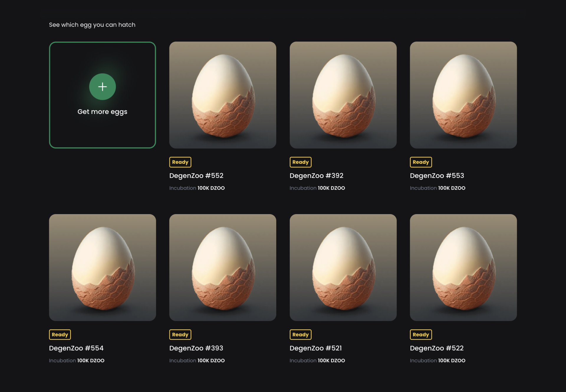This screenshot has width=566, height=392.
Task: Select the DegenZoo #393 egg image
Action: click(x=223, y=267)
